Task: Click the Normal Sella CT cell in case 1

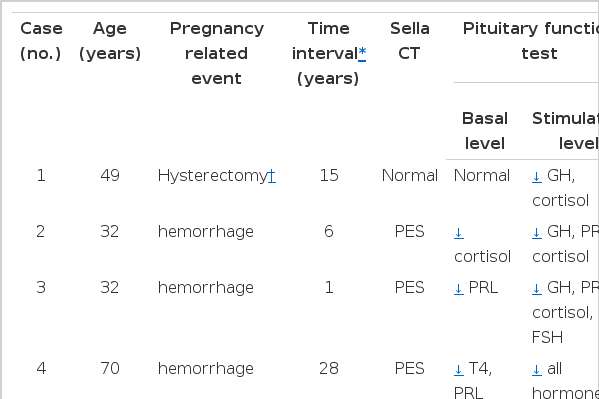Action: point(410,175)
